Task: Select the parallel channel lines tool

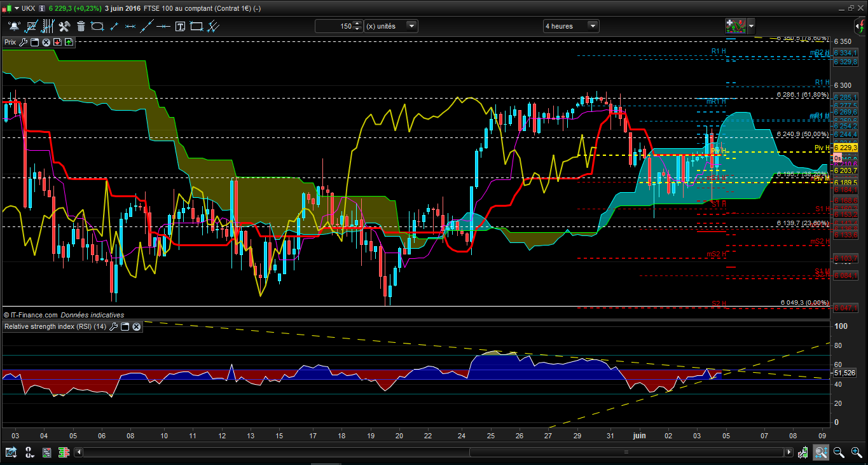Action: [213, 26]
